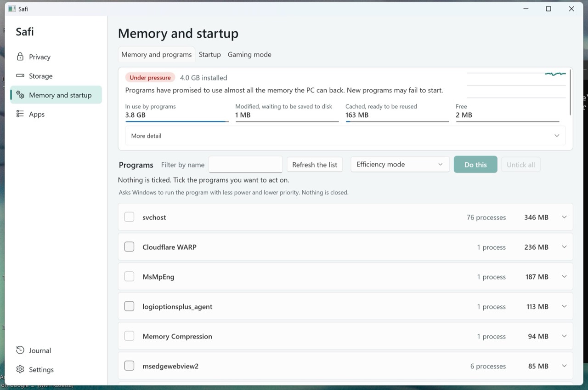Click the 76 processes text
Screen dimensions: 588x390
coord(486,217)
